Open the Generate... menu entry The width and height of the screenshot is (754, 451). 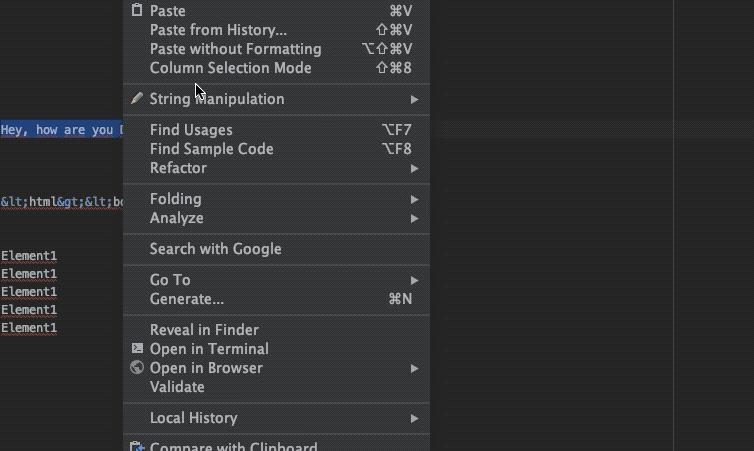[186, 299]
